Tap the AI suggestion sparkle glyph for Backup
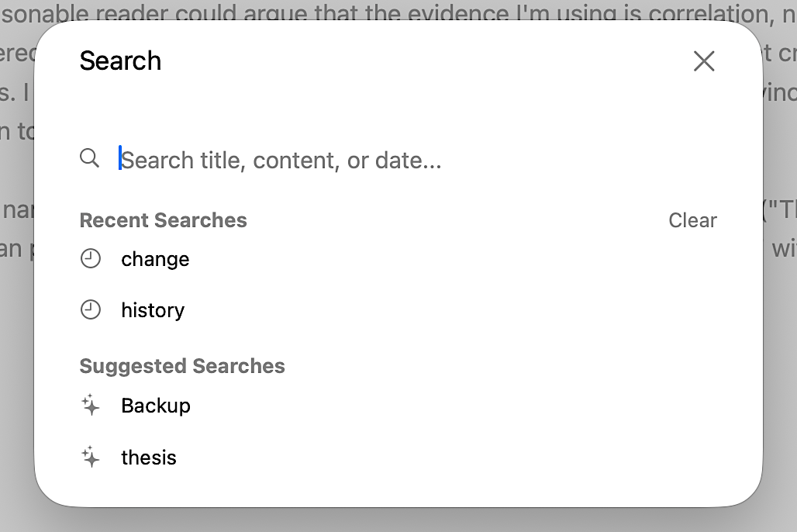 (91, 405)
